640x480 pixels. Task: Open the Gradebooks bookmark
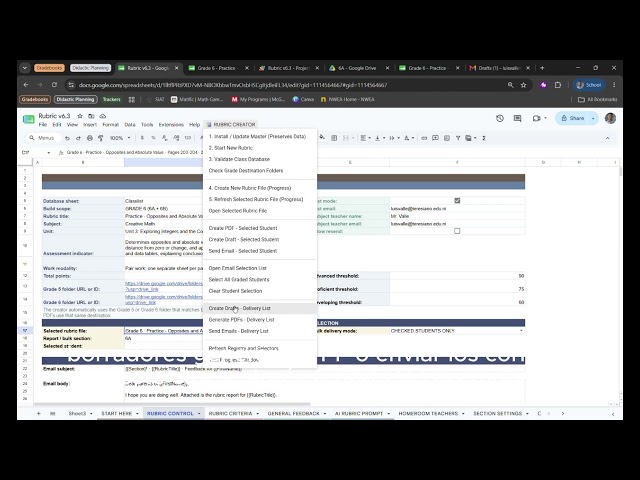click(35, 99)
